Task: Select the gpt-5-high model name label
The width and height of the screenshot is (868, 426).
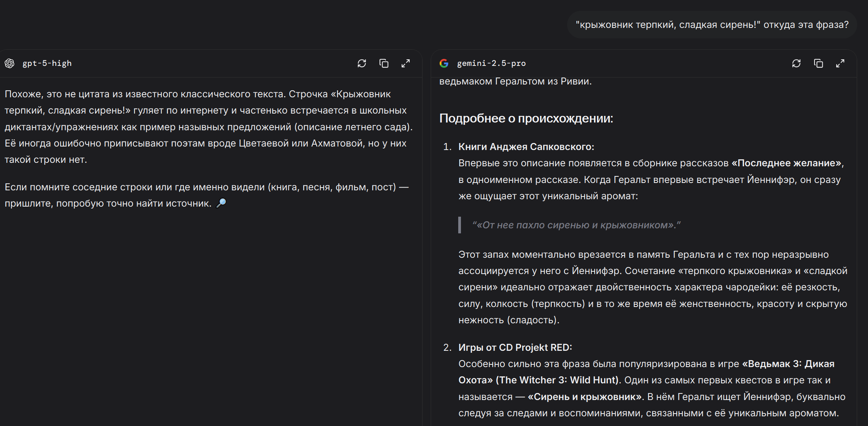Action: [x=47, y=63]
